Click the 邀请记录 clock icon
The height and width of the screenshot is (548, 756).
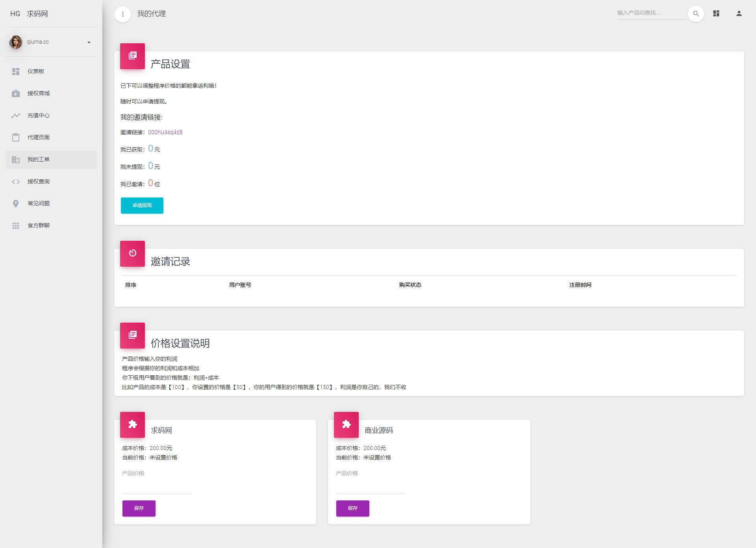133,253
